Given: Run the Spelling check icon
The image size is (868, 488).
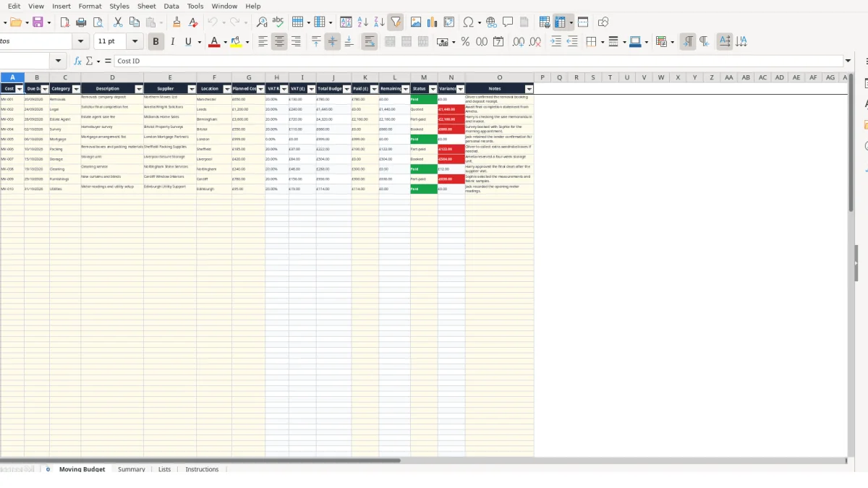Looking at the screenshot, I should point(278,22).
